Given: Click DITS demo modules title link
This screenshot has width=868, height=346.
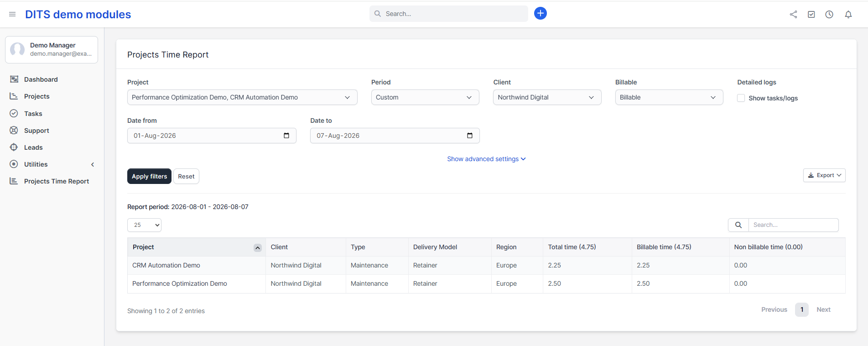Looking at the screenshot, I should pos(78,14).
